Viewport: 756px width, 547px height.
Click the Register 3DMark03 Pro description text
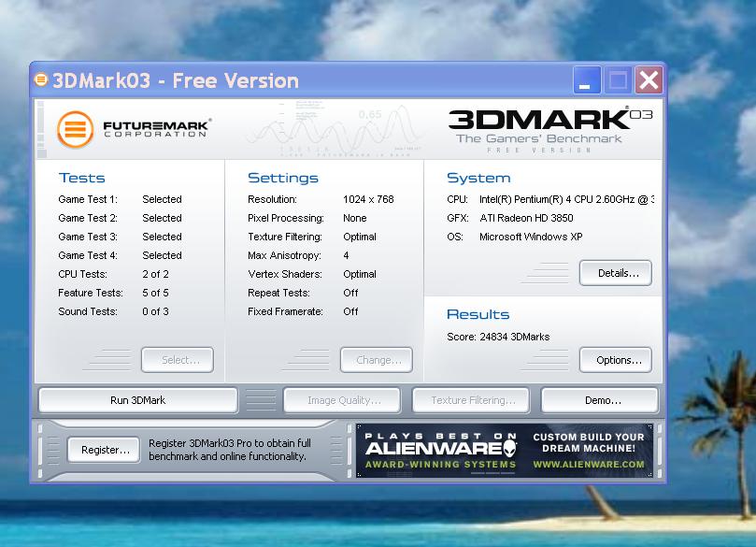(x=230, y=450)
